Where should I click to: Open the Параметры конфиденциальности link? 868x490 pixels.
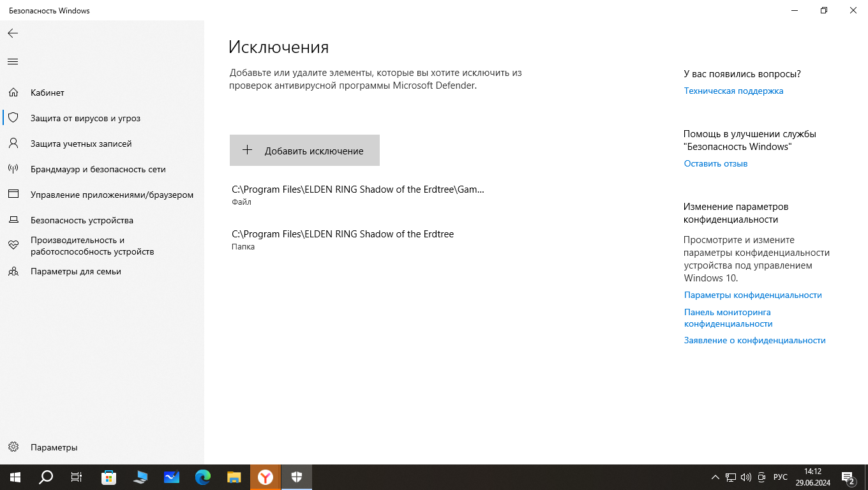753,295
